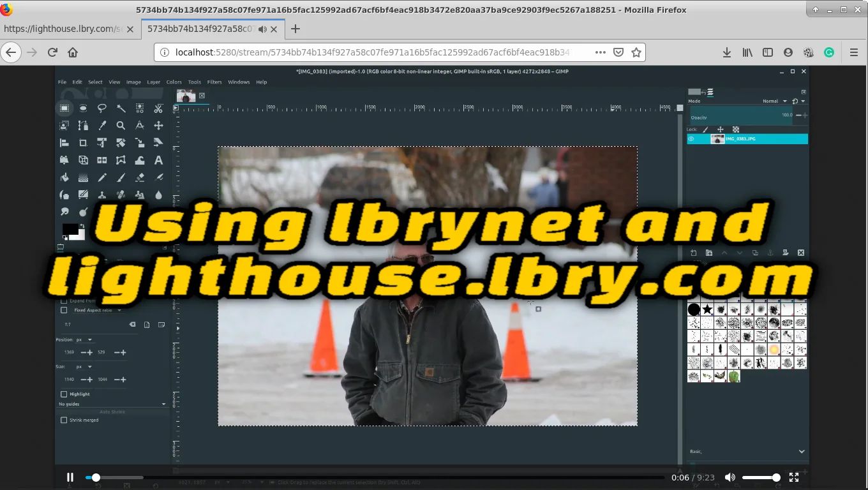Open page actions three-dot menu in address bar

tap(600, 52)
